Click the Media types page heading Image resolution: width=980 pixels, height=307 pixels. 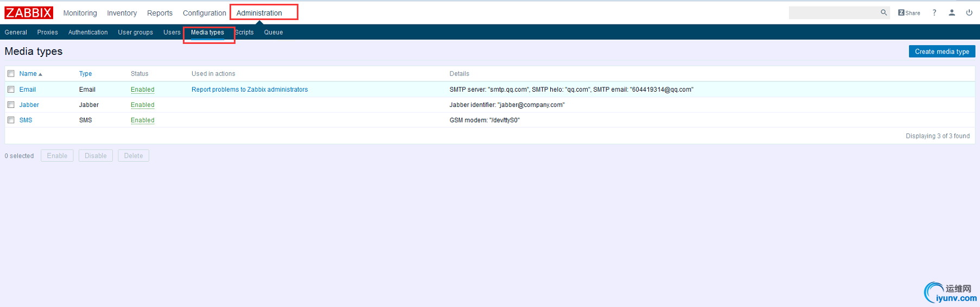[34, 52]
